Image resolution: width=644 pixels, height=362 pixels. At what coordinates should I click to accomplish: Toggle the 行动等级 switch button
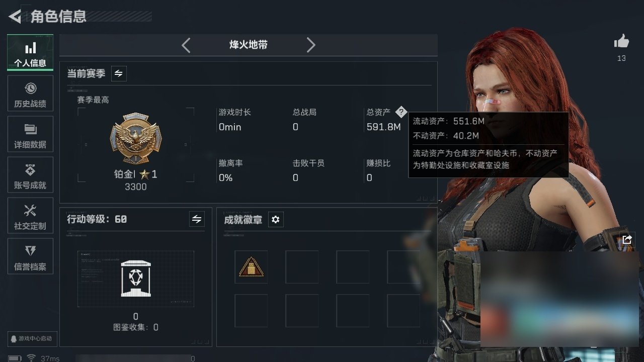pos(197,219)
